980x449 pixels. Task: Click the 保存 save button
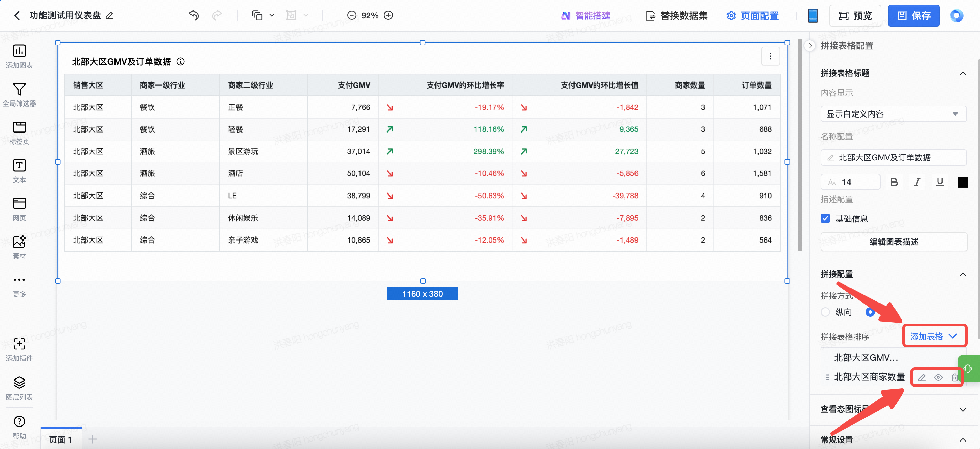pyautogui.click(x=914, y=16)
